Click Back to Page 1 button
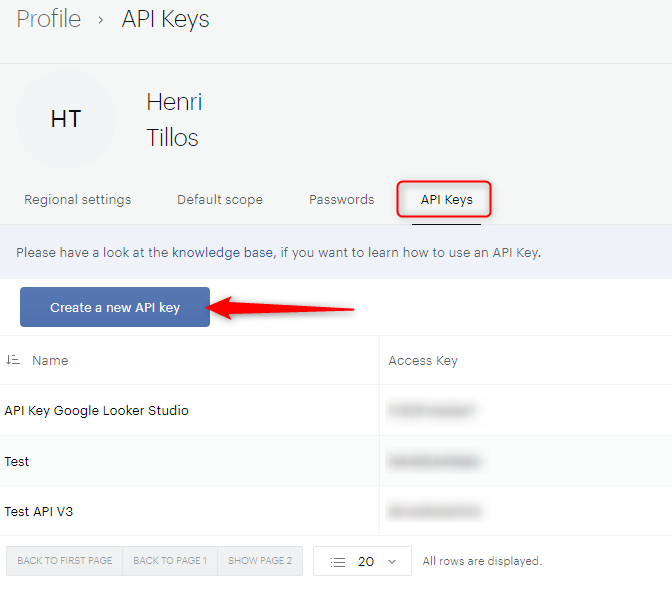Screen dimensions: 672x590 coord(170,561)
